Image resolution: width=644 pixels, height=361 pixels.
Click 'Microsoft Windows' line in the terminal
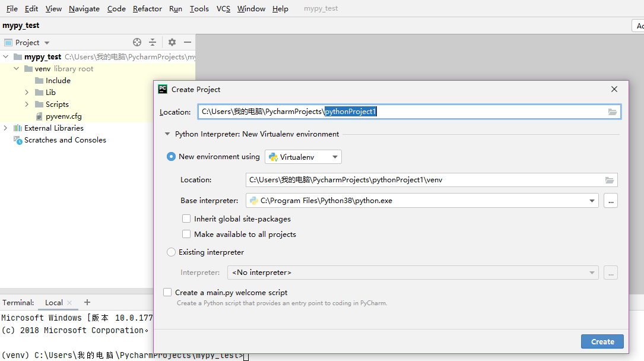pos(77,318)
